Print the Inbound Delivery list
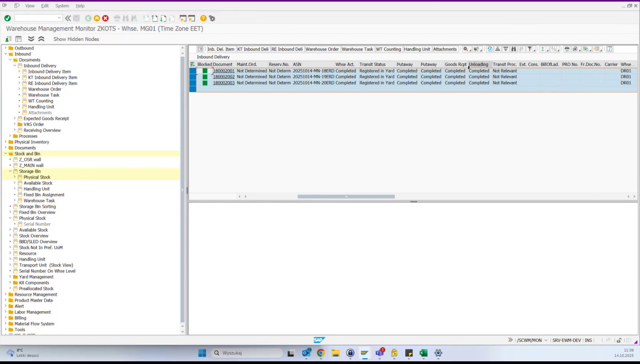 click(566, 49)
